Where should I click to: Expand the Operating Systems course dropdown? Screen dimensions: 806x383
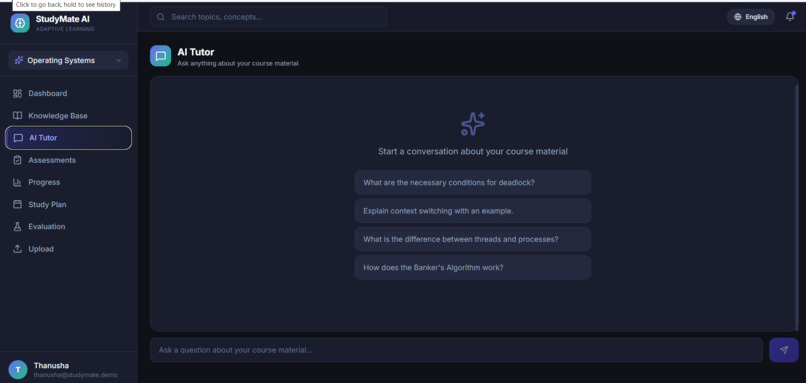click(68, 61)
